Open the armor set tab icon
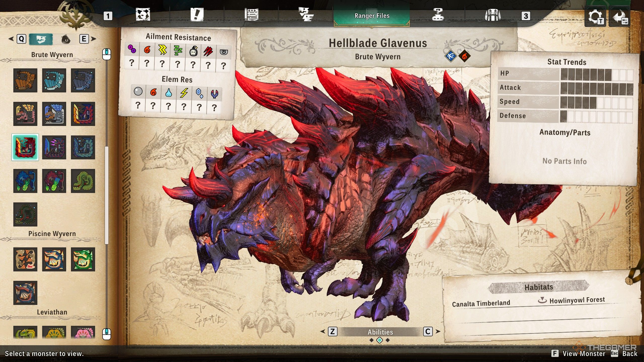This screenshot has height=362, width=644. (493, 15)
